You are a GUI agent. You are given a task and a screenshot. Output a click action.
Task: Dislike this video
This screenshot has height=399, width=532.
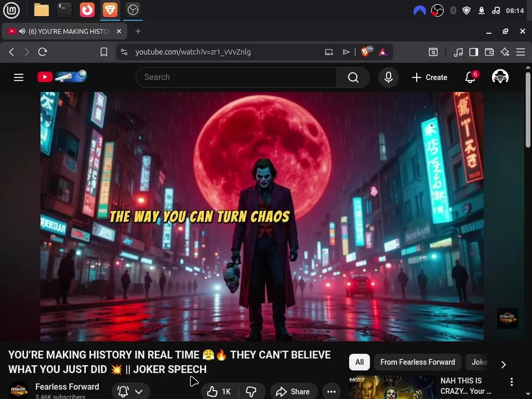point(252,392)
